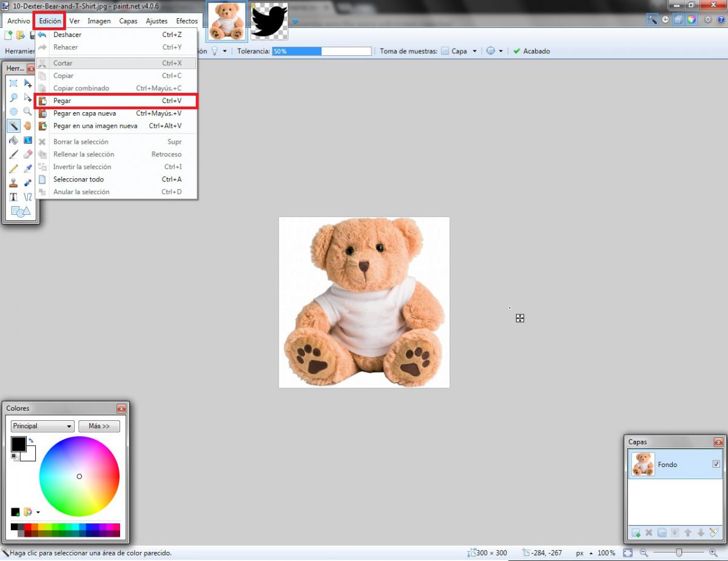Select the Shapes tool
The height and width of the screenshot is (561, 728).
tap(20, 212)
